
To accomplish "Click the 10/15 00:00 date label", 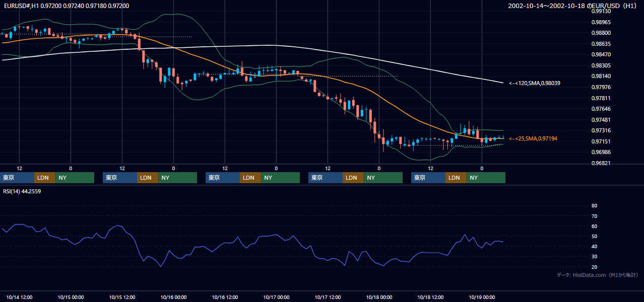I will tap(71, 297).
